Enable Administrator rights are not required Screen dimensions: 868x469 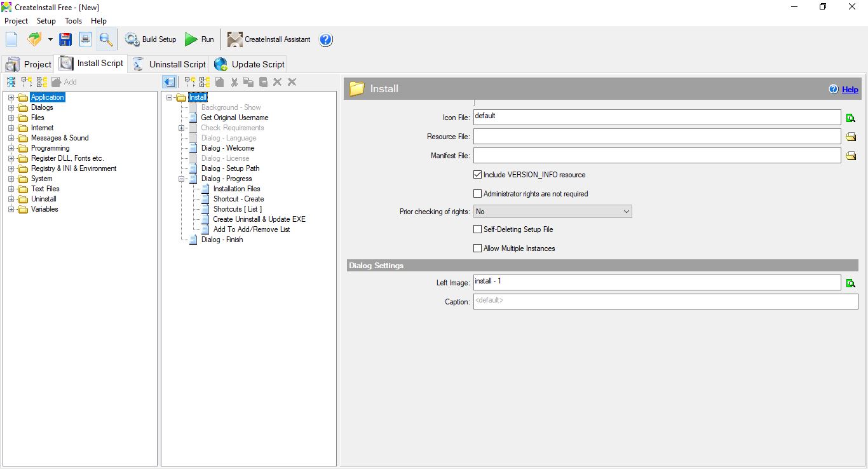(x=478, y=194)
